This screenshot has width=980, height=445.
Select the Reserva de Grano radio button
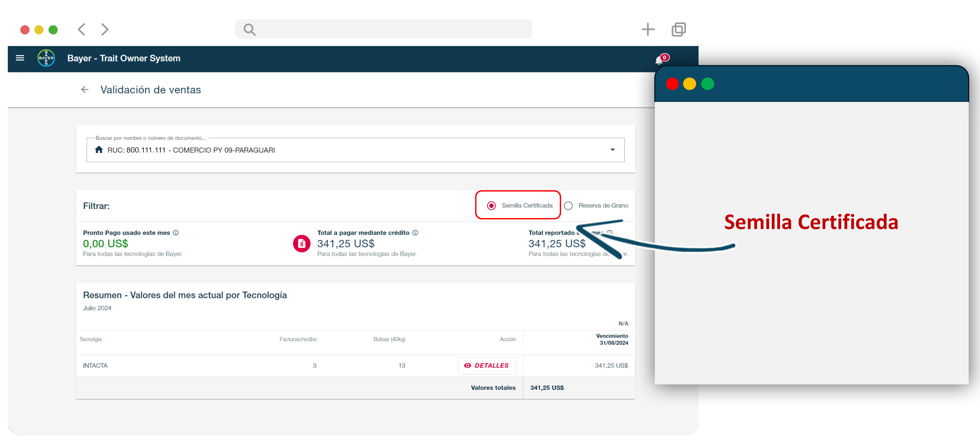point(568,206)
